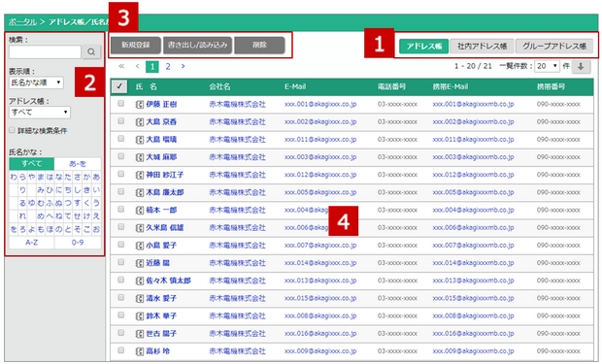Click mobile email xxx.012@akagixxxmb.co.jp
Image resolution: width=602 pixels, height=364 pixels.
pos(473,175)
